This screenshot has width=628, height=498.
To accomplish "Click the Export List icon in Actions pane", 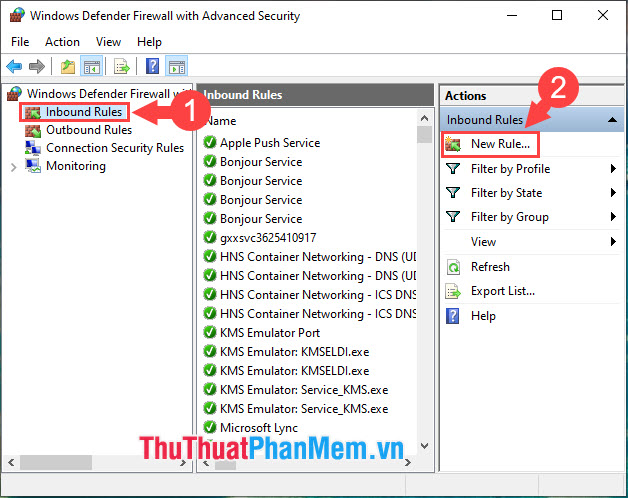I will click(453, 291).
